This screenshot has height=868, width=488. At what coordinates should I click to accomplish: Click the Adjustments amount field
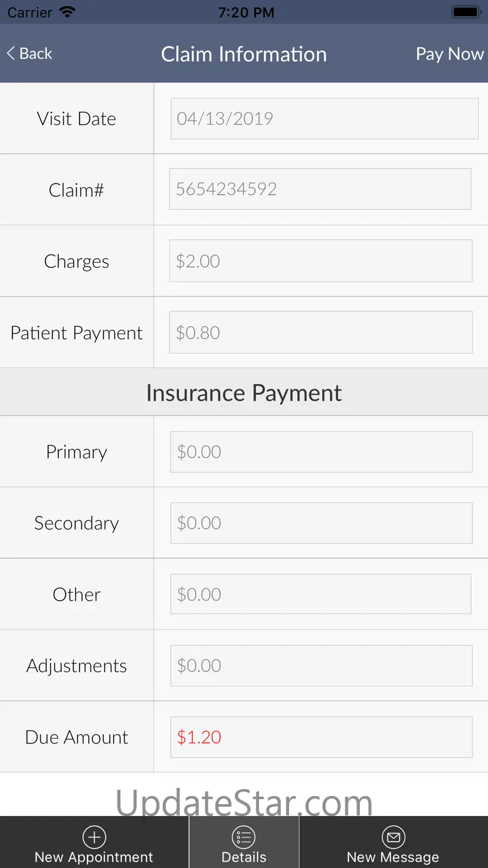click(322, 665)
